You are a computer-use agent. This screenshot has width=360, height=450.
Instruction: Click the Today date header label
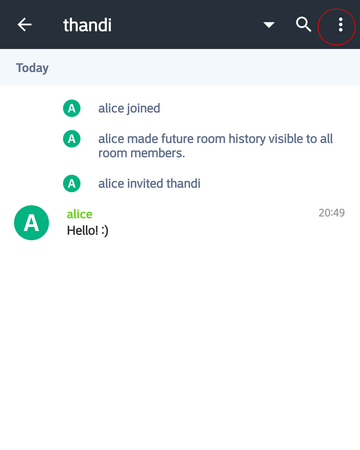point(32,68)
